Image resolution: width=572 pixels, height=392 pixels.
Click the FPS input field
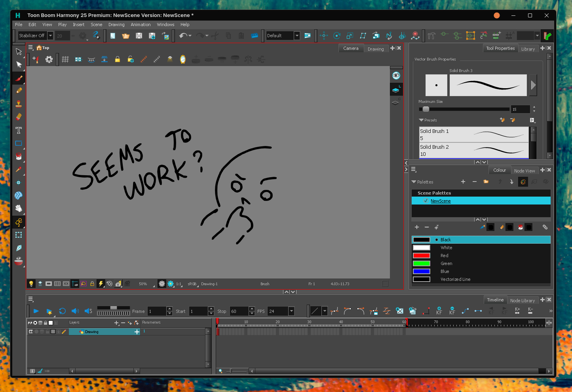coord(278,311)
